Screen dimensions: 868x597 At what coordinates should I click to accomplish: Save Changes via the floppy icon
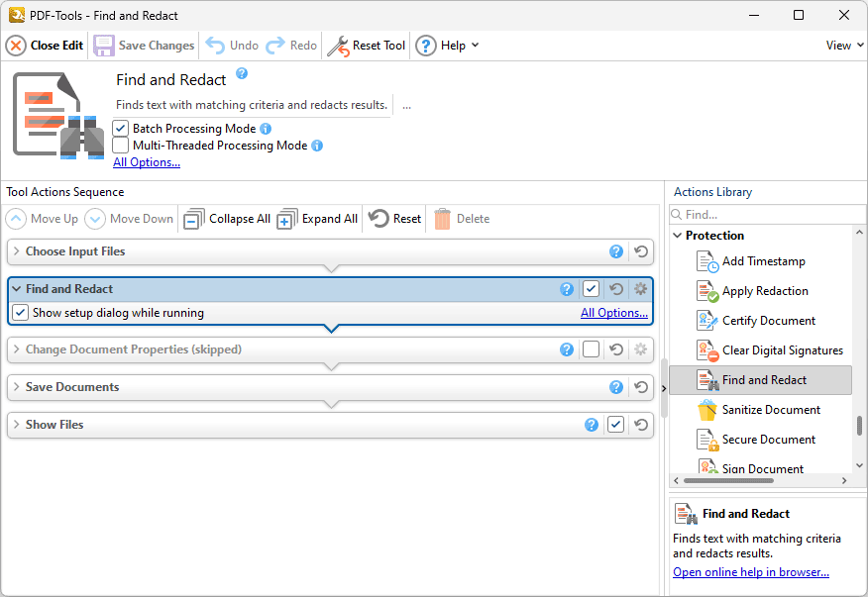[103, 46]
